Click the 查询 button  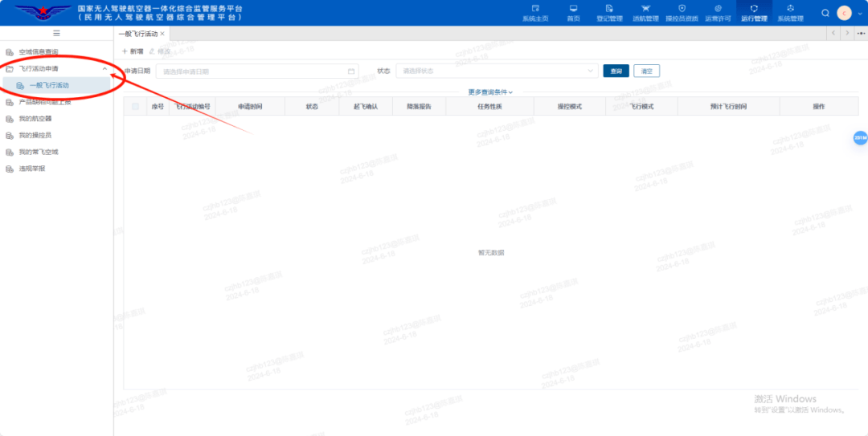coord(616,71)
